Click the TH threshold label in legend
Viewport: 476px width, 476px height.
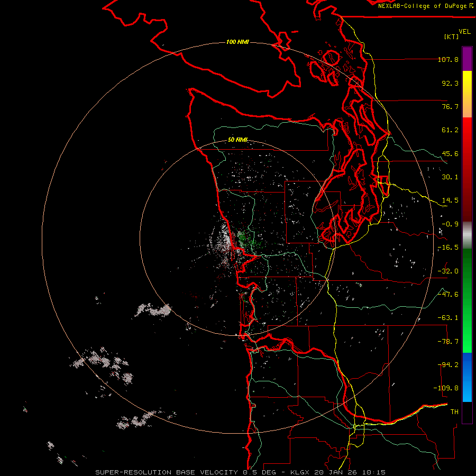pyautogui.click(x=454, y=412)
